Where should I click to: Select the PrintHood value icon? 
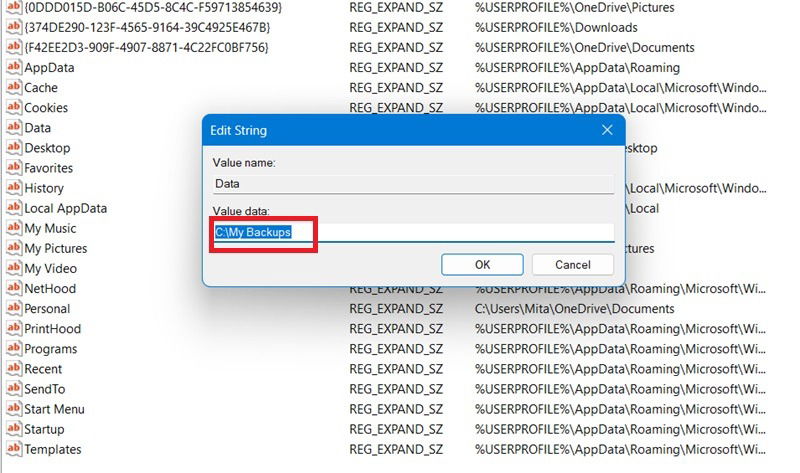point(14,328)
